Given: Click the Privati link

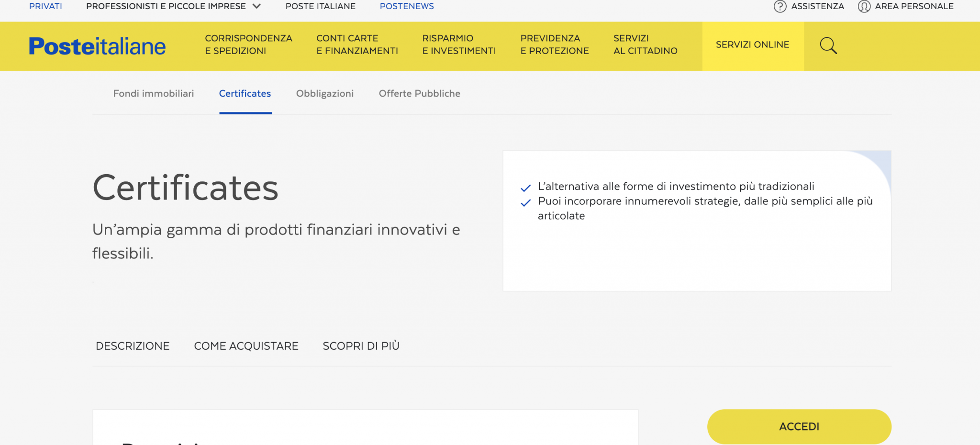Looking at the screenshot, I should pyautogui.click(x=45, y=6).
